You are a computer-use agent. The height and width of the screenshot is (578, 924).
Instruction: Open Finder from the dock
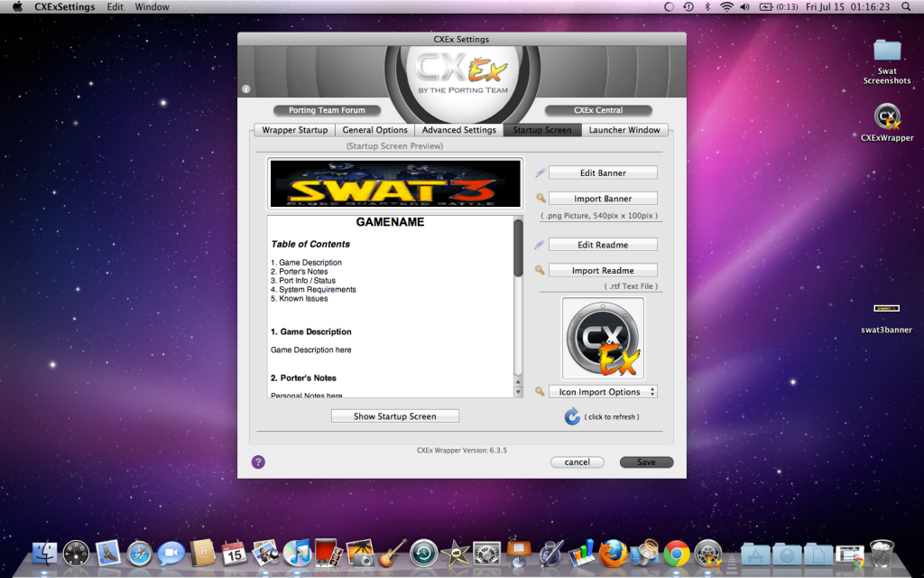coord(45,554)
